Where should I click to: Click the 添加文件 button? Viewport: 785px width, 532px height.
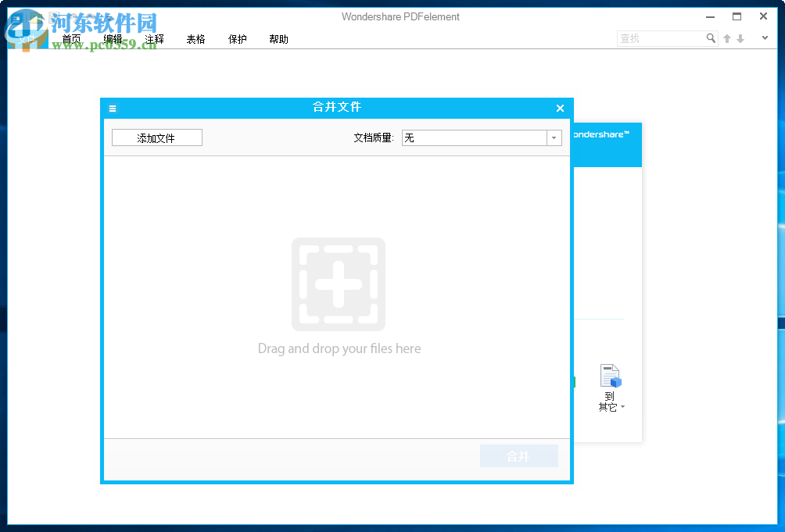156,137
